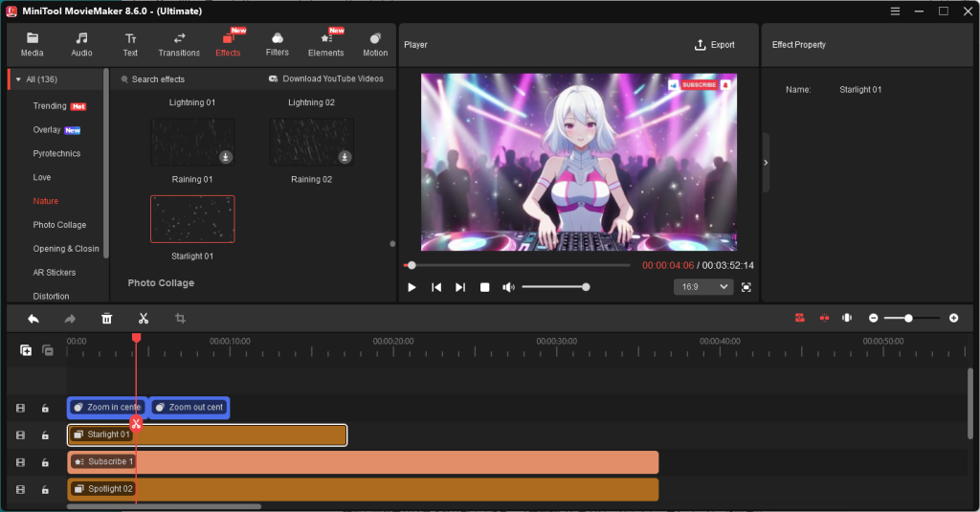980x512 pixels.
Task: Zoom in the timeline with plus icon
Action: coord(953,318)
